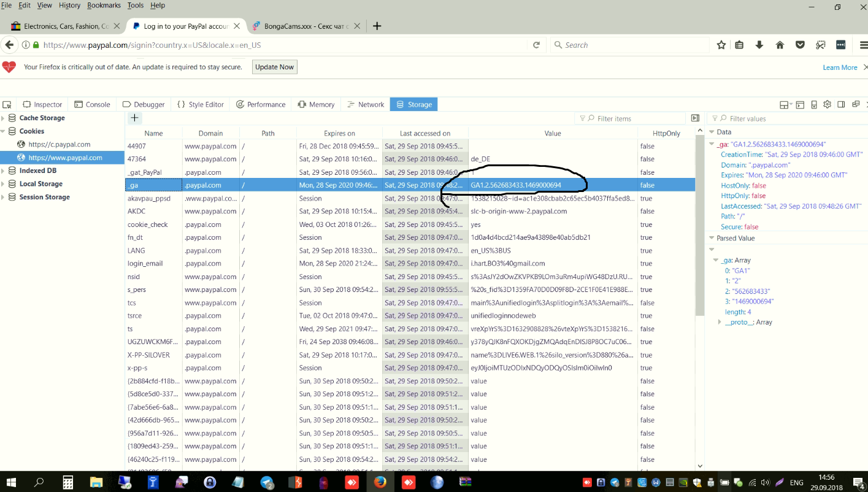
Task: Collapse the Parsed Value section
Action: click(x=712, y=238)
